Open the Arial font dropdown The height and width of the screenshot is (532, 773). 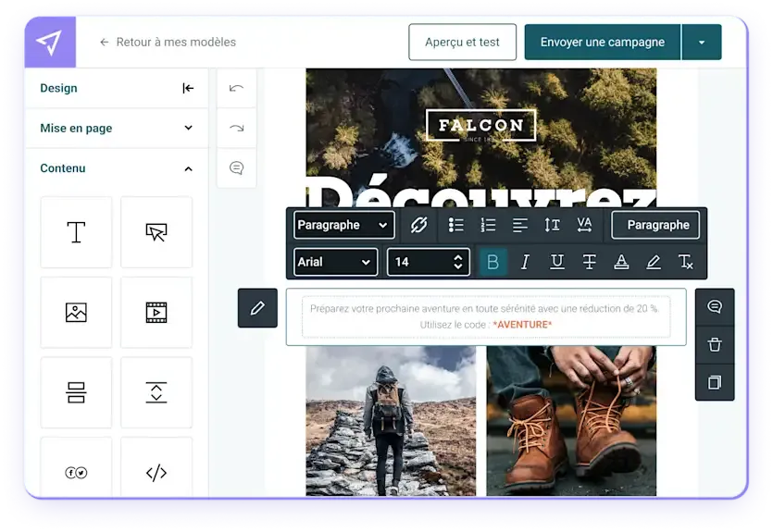pyautogui.click(x=335, y=262)
